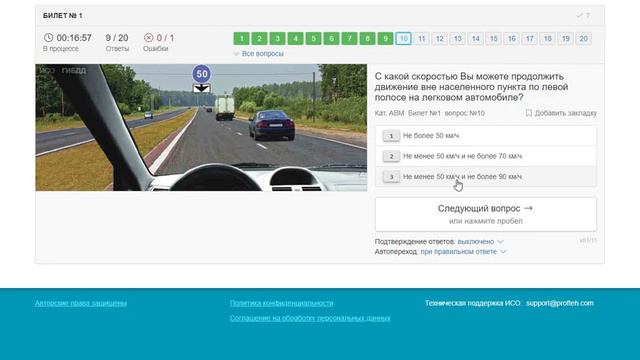Open question number 4

point(295,39)
